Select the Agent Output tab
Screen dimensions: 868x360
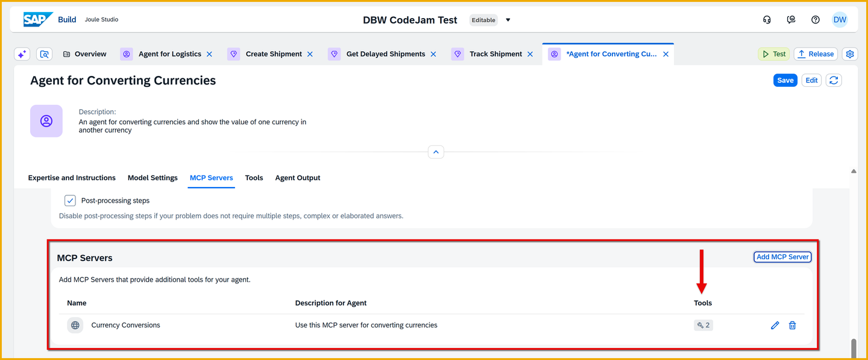tap(298, 178)
